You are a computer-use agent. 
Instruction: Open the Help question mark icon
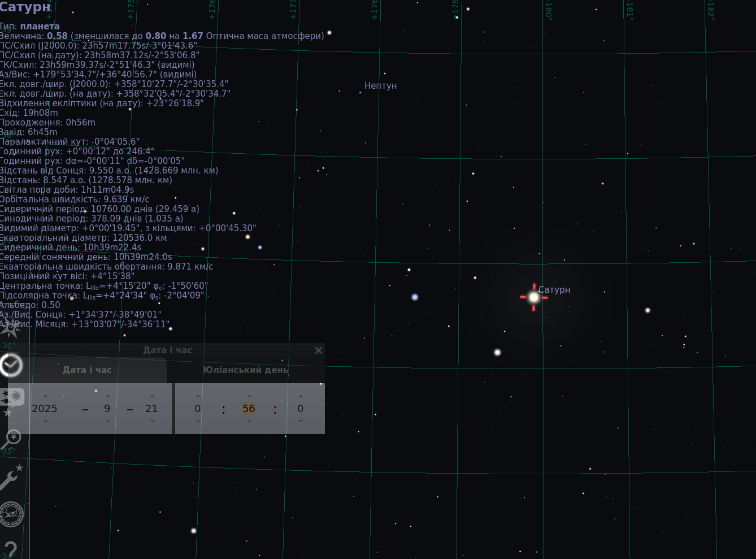10,549
